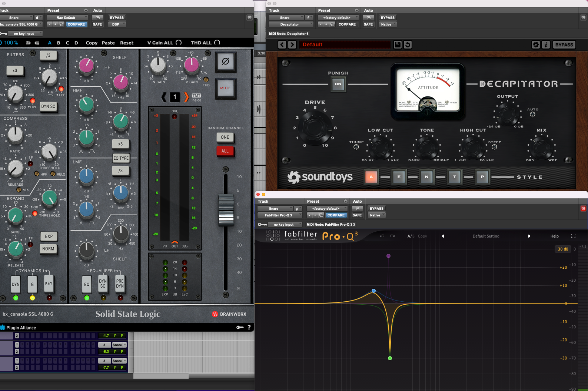Click Reset in bx_console toolbar
The height and width of the screenshot is (391, 588).
[127, 43]
